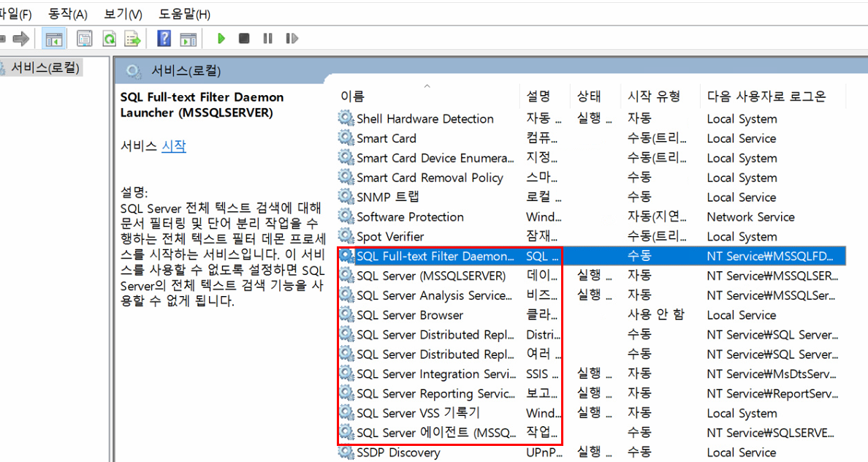Open the 파일(F) menu

click(15, 14)
